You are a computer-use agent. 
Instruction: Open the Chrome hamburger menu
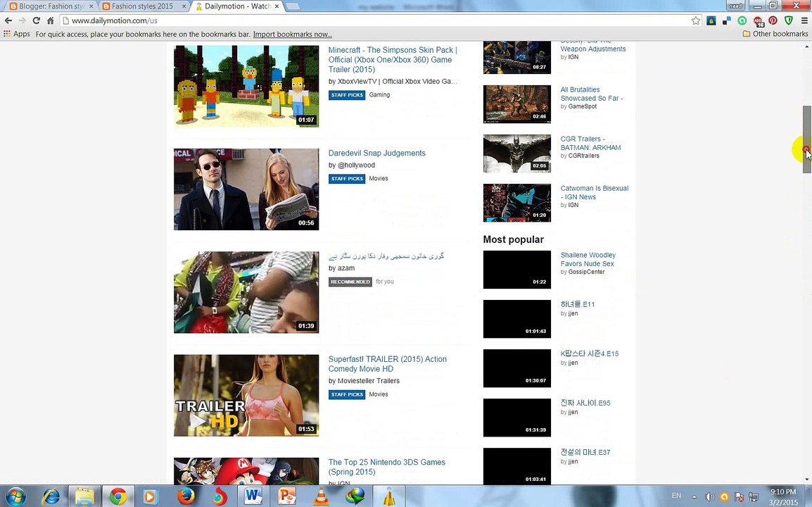pos(804,20)
